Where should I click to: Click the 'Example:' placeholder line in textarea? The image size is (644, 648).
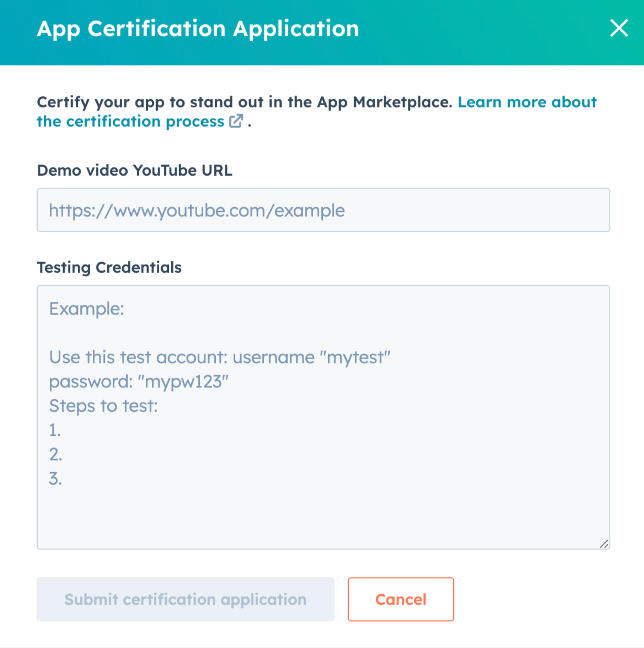pyautogui.click(x=86, y=309)
